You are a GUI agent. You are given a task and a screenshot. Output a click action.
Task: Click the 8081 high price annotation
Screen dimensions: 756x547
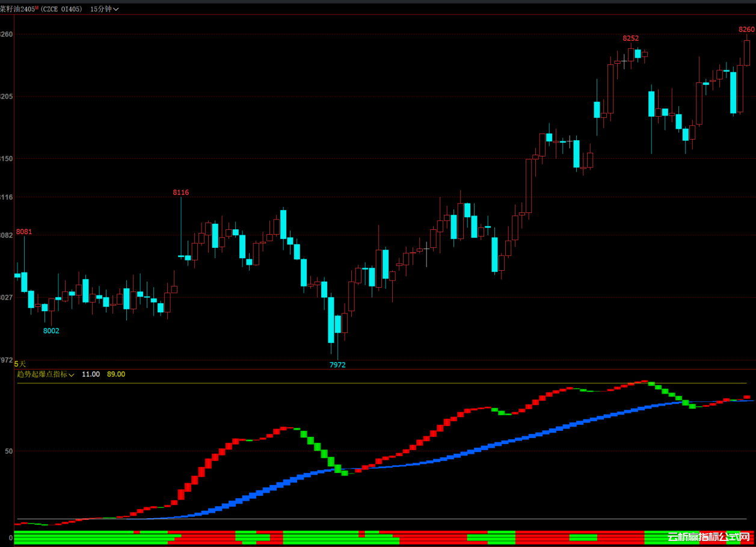[24, 232]
